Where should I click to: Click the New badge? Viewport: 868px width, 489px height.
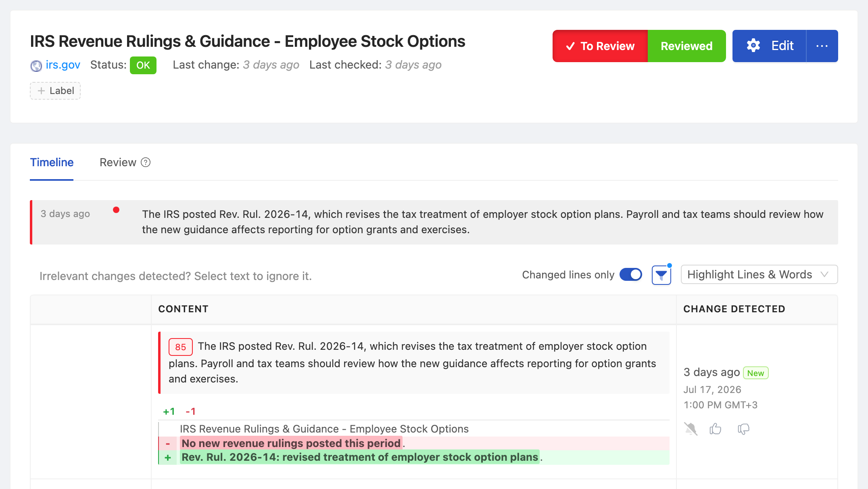click(755, 373)
